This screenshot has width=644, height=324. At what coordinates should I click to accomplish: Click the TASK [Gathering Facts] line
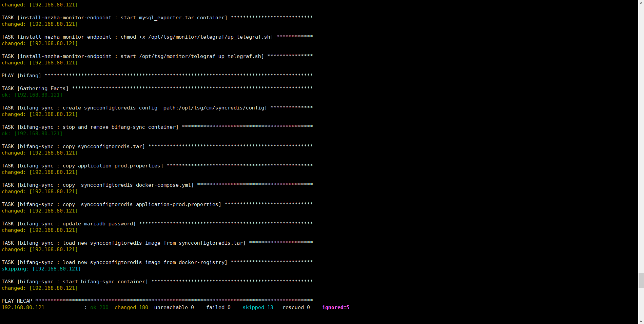(35, 88)
